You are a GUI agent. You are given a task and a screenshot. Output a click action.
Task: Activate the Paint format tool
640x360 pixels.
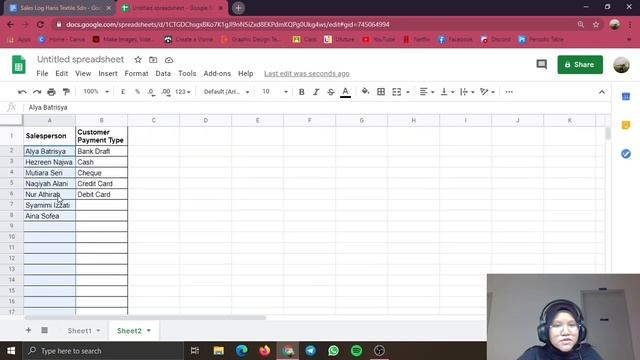point(66,92)
